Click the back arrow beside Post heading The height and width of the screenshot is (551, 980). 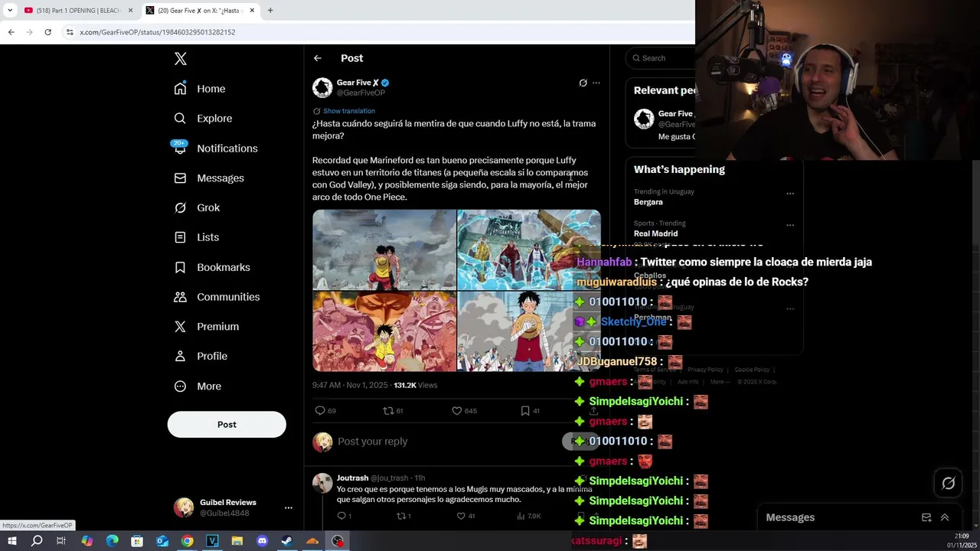pos(317,58)
